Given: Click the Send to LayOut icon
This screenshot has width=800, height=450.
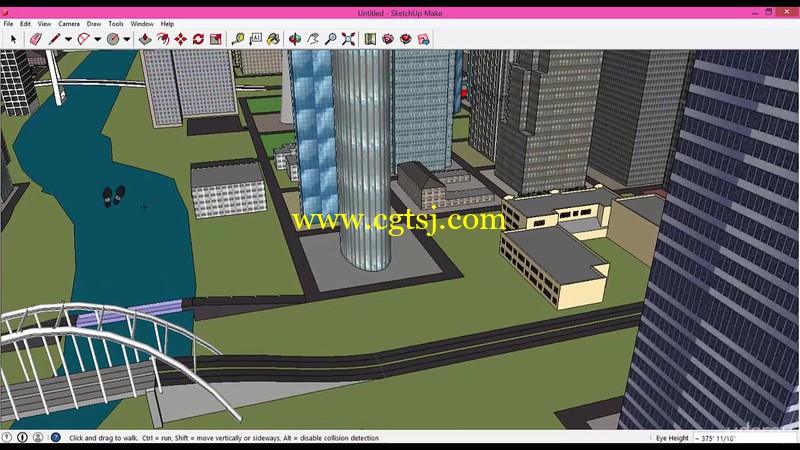Looking at the screenshot, I should click(423, 39).
